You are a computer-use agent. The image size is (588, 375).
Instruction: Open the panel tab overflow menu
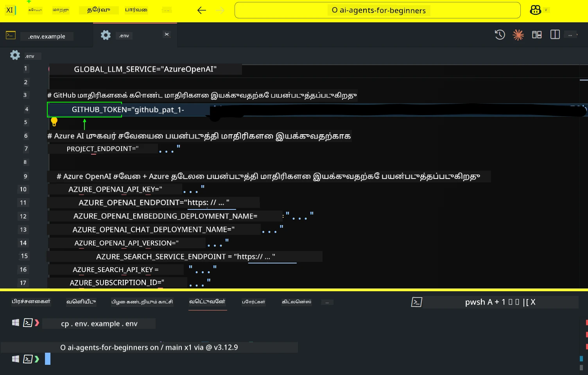pos(327,302)
